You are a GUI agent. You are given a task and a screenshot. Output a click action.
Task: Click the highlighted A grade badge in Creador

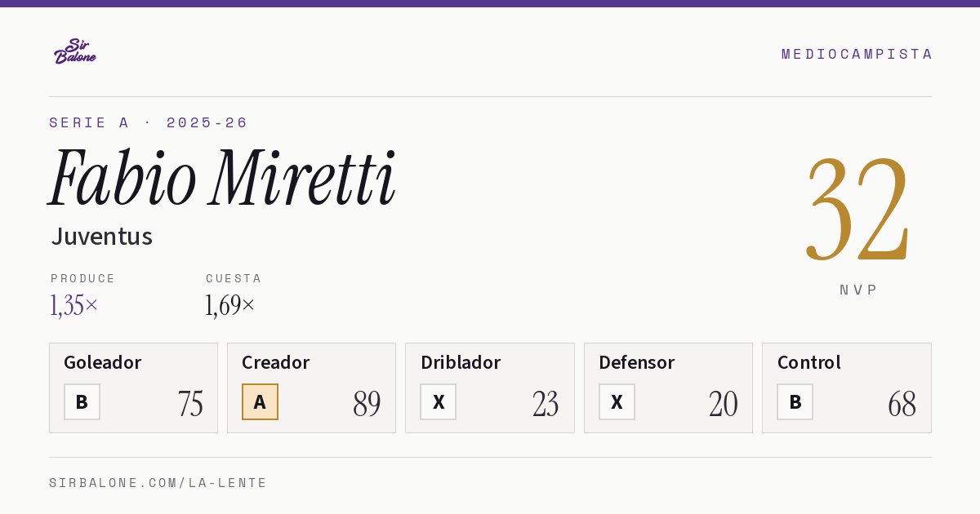click(260, 401)
